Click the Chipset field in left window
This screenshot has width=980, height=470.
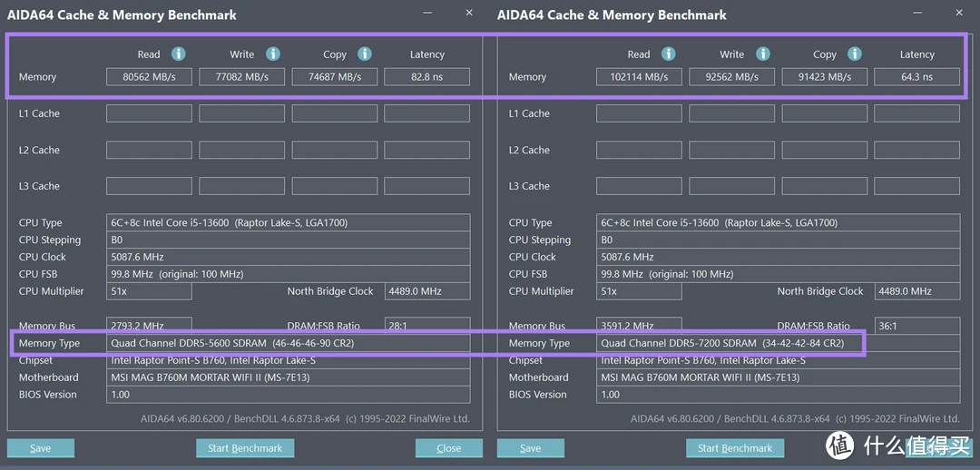(289, 360)
